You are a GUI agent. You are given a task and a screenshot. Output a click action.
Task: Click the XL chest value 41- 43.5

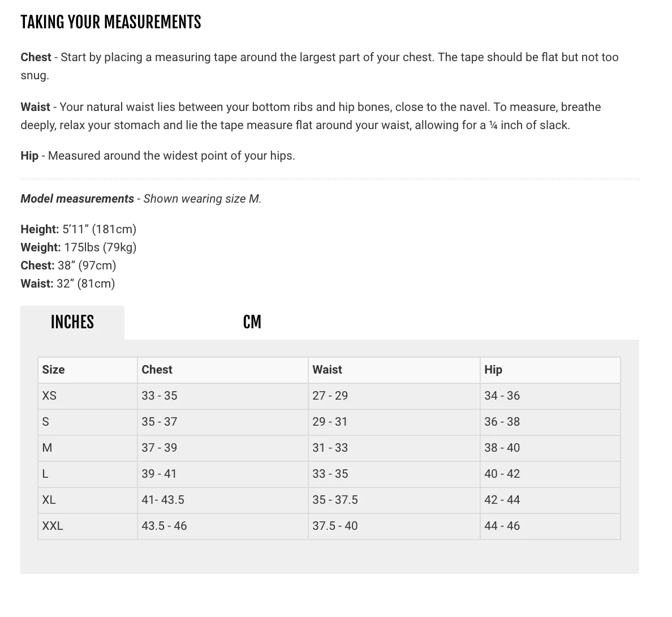point(163,499)
